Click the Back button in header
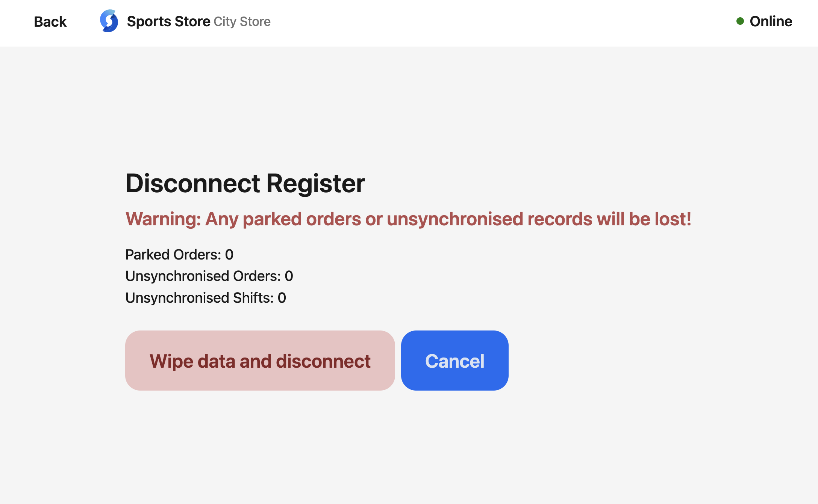This screenshot has width=818, height=504. tap(50, 22)
